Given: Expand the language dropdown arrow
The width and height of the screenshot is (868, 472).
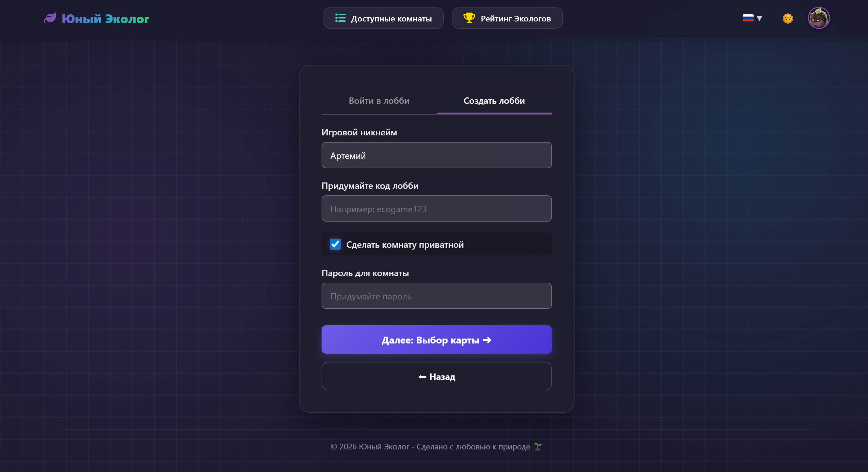Looking at the screenshot, I should pyautogui.click(x=759, y=18).
